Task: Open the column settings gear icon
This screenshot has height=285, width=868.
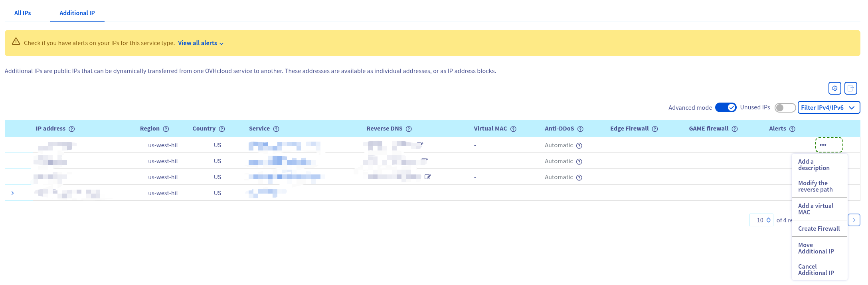Action: [x=834, y=88]
